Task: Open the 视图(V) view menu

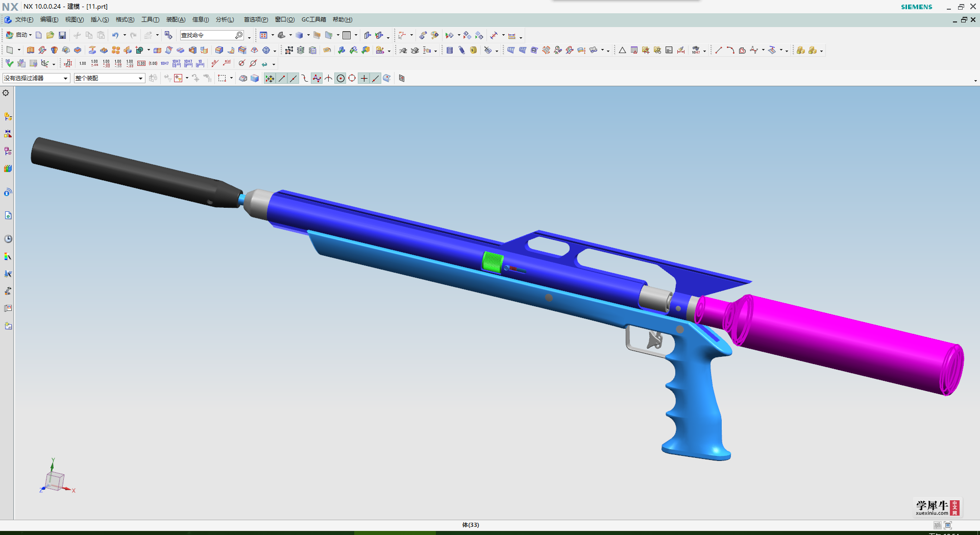Action: (74, 19)
